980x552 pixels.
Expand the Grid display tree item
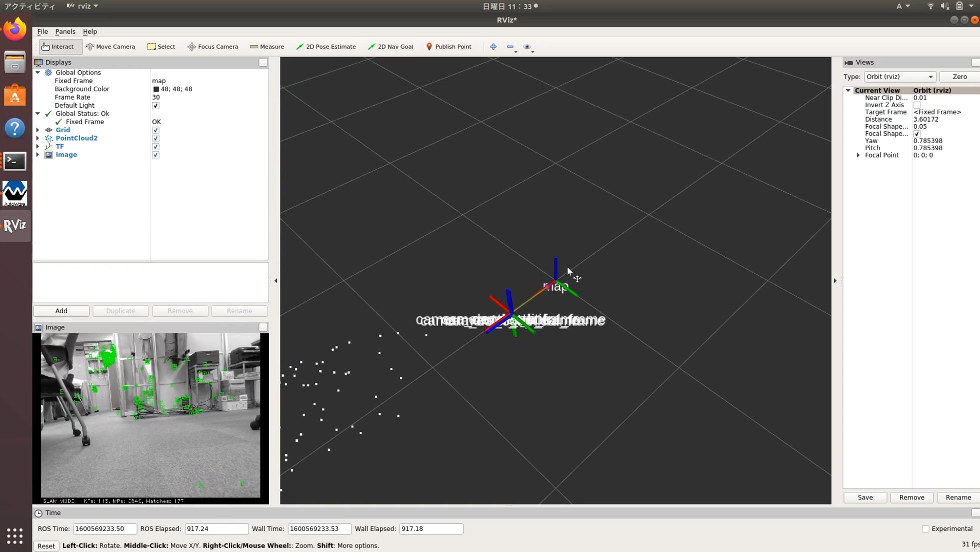coord(37,130)
